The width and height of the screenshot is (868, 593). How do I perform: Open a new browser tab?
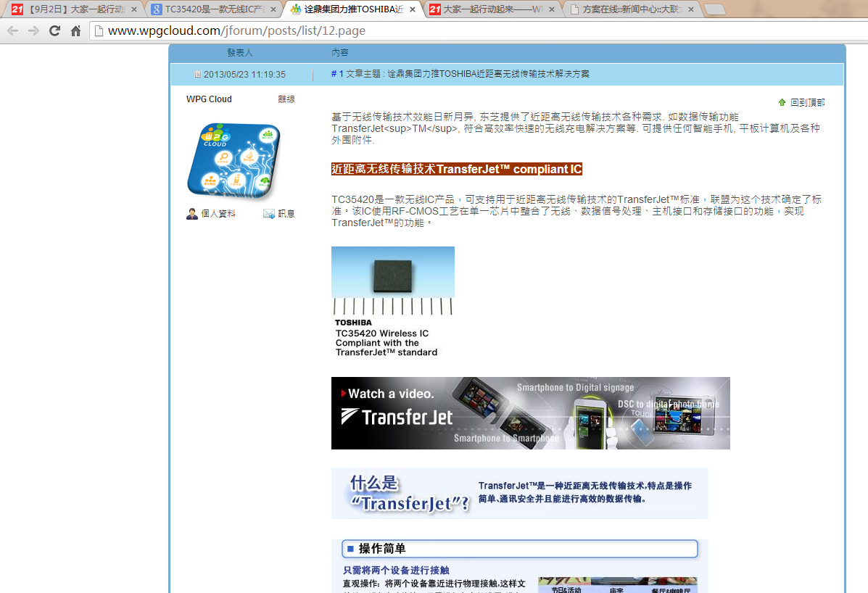pyautogui.click(x=715, y=9)
